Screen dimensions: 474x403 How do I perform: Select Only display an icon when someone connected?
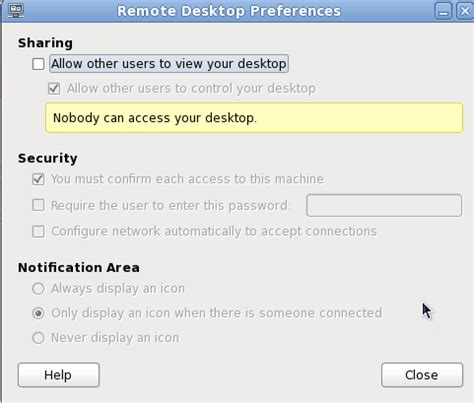[38, 313]
